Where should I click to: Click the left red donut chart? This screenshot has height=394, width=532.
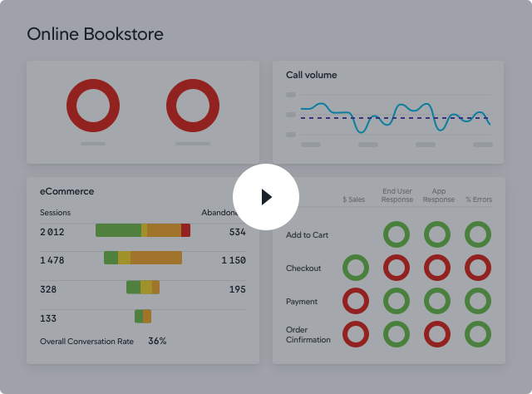[93, 106]
